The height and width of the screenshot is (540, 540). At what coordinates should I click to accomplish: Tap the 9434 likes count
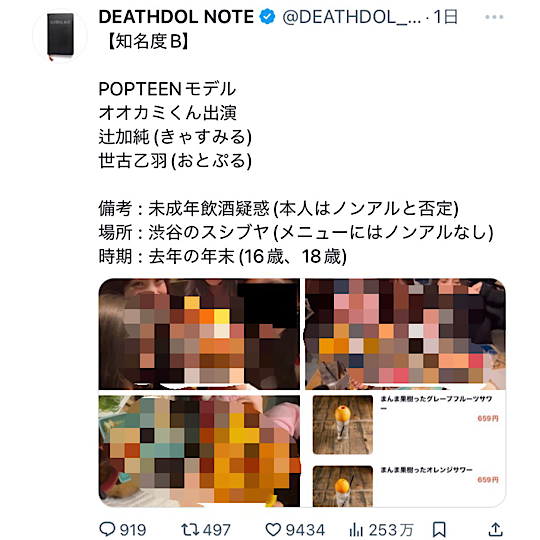(x=305, y=530)
